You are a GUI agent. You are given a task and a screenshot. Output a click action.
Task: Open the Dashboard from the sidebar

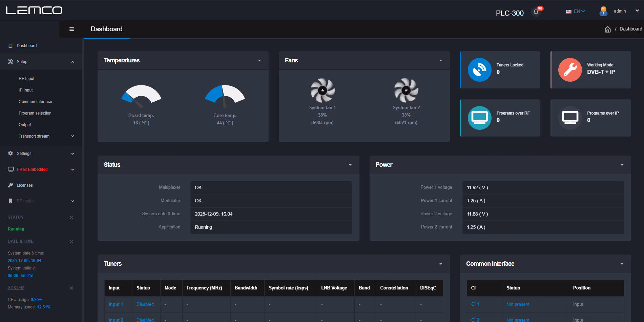coord(26,45)
